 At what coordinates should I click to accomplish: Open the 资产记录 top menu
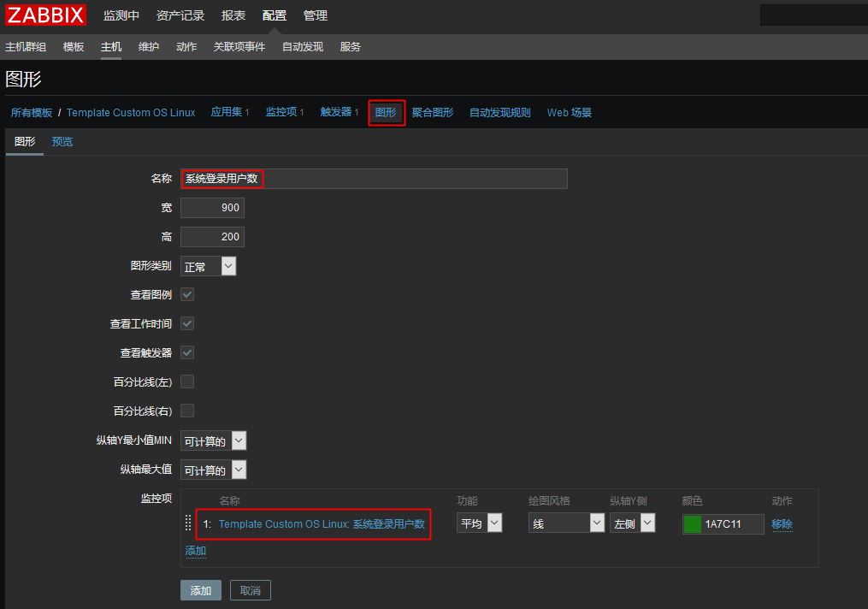[x=180, y=15]
